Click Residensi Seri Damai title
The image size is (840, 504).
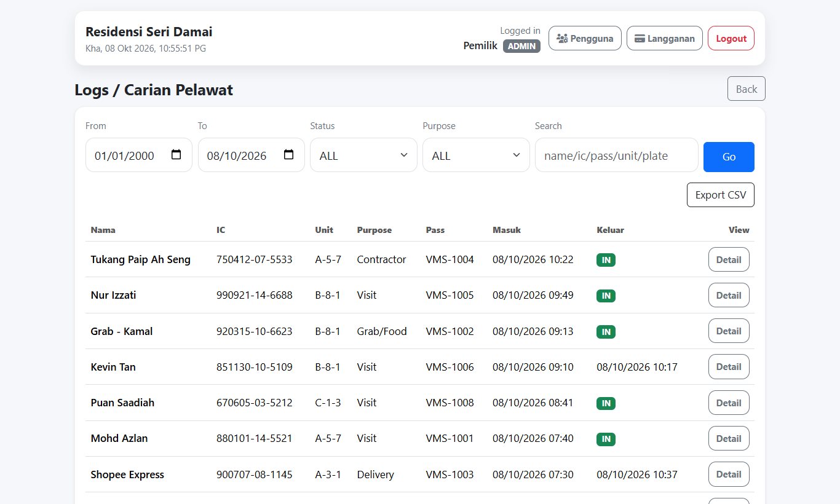(x=149, y=32)
